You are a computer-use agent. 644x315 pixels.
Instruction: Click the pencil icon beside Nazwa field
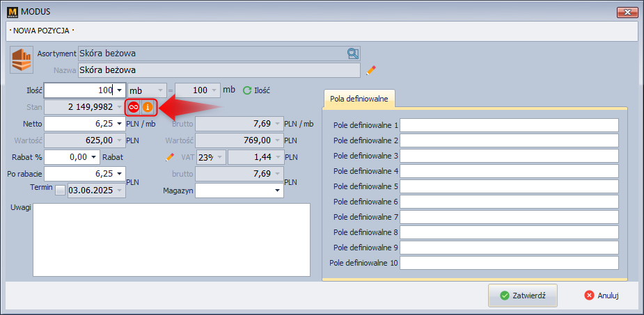(x=371, y=70)
